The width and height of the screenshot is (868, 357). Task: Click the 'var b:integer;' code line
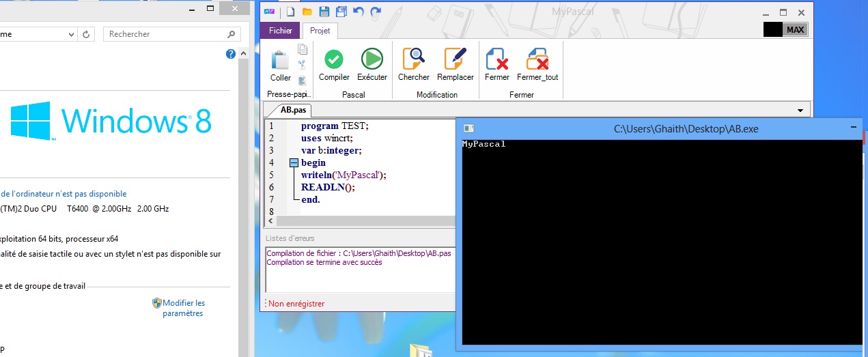331,150
